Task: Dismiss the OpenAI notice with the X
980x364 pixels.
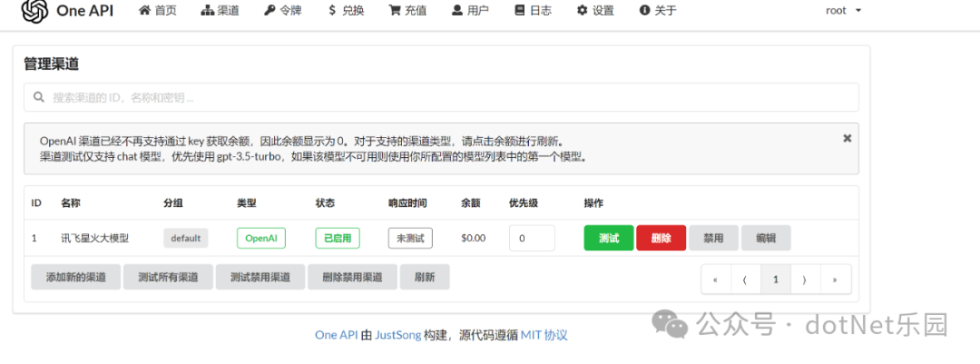Action: tap(847, 138)
